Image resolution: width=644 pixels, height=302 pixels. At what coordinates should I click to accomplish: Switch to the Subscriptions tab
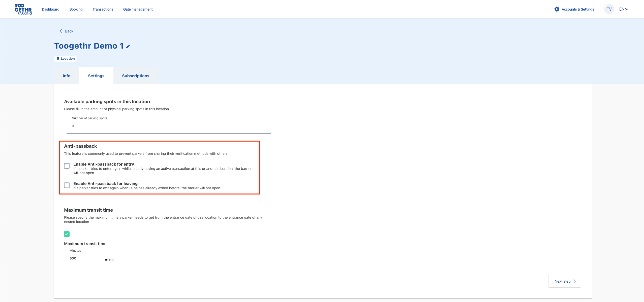136,76
